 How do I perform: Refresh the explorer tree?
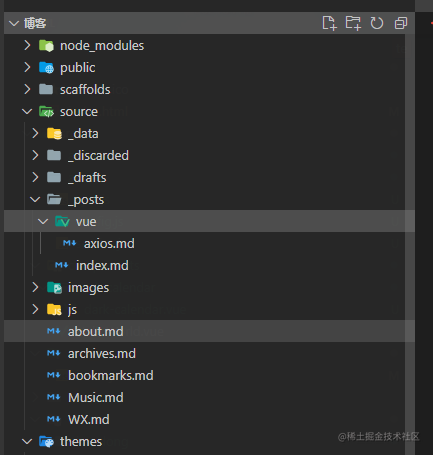point(377,23)
